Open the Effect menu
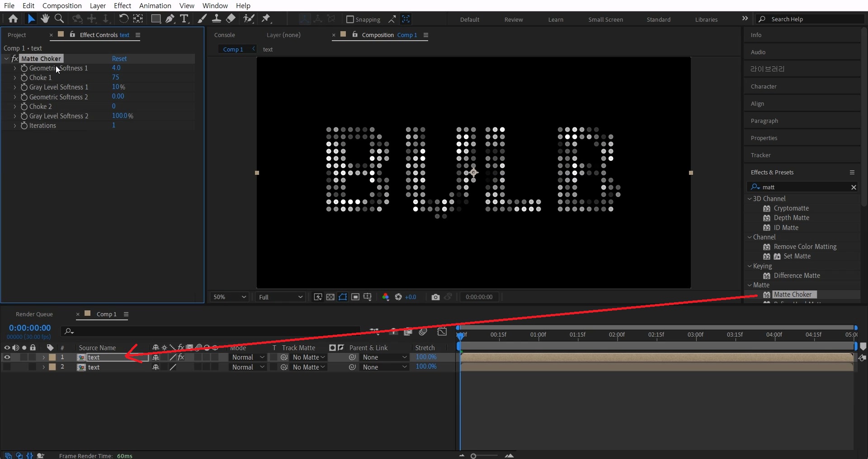The image size is (868, 459). point(123,5)
